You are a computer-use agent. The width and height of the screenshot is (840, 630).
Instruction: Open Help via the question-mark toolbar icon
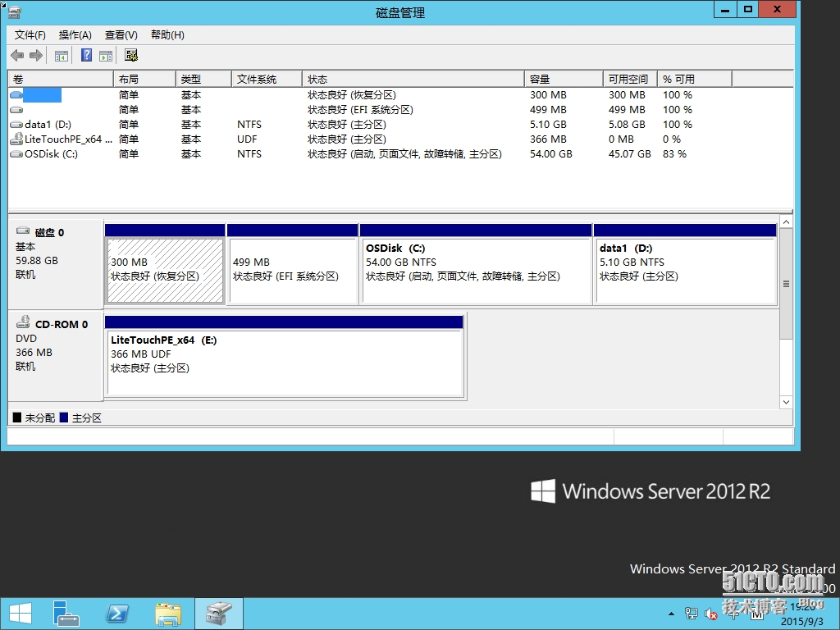tap(86, 55)
